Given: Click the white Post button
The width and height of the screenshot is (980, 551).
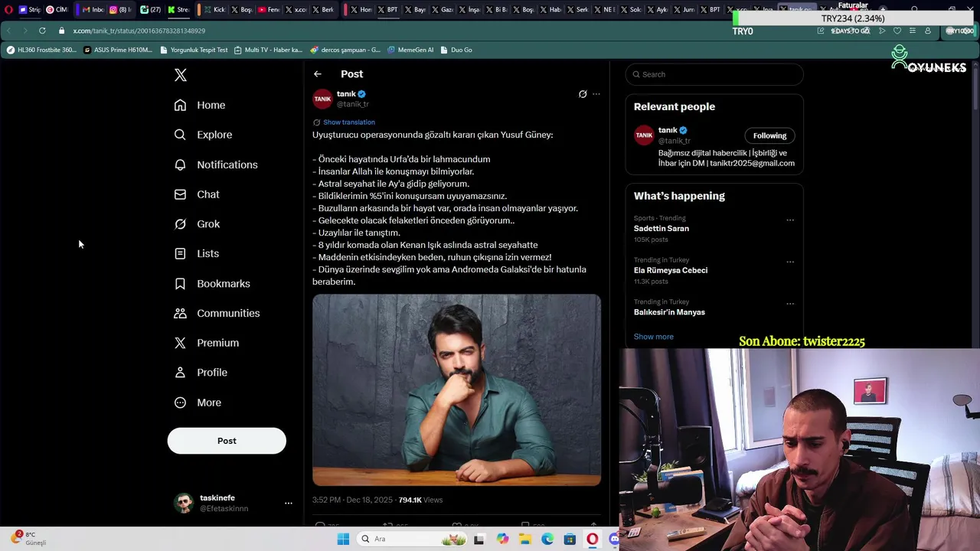Looking at the screenshot, I should click(227, 441).
